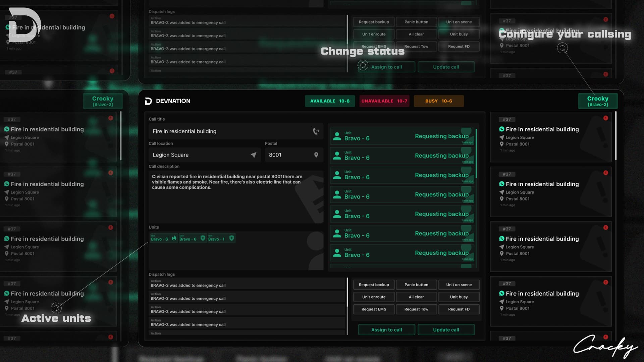Click the navigation arrow in Call location field

[x=254, y=155]
